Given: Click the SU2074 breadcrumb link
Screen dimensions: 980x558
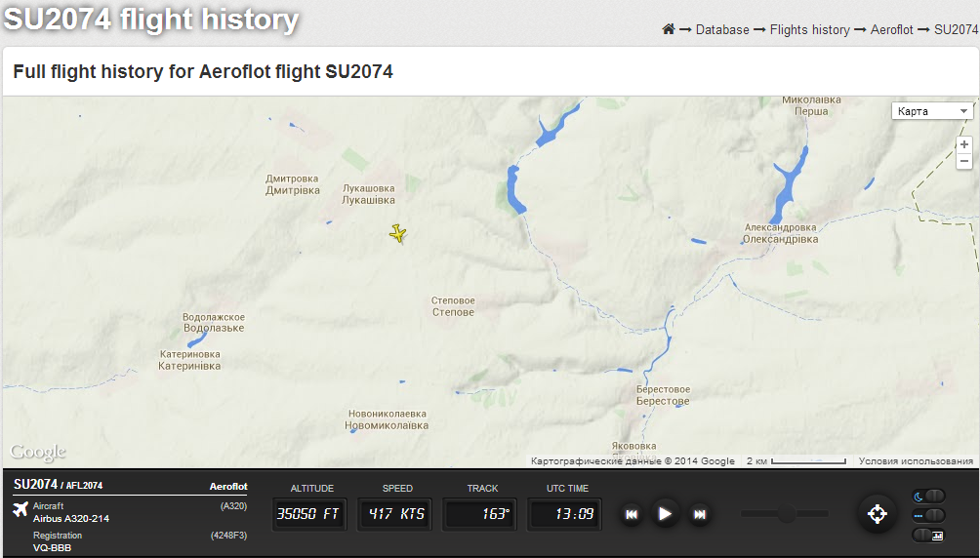Looking at the screenshot, I should (x=956, y=29).
